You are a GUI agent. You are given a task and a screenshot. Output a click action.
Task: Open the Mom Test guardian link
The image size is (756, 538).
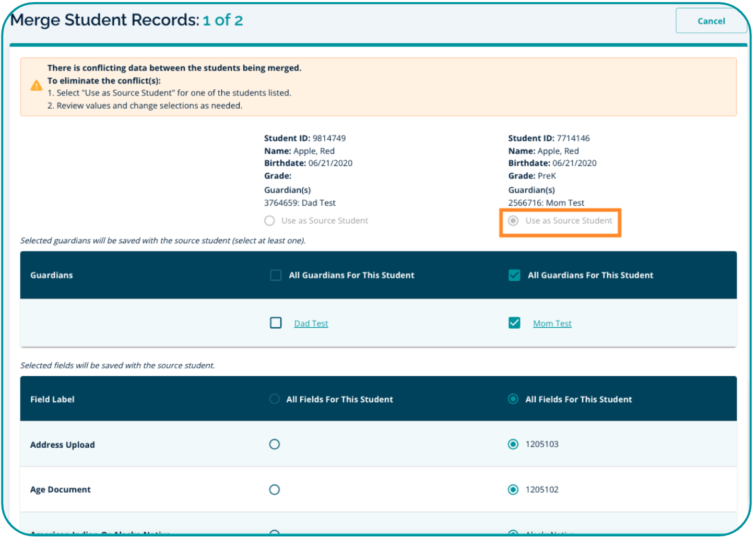[x=552, y=324]
